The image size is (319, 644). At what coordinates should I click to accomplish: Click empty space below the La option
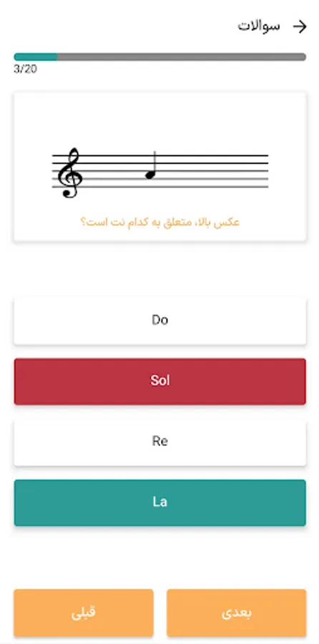tap(159, 557)
